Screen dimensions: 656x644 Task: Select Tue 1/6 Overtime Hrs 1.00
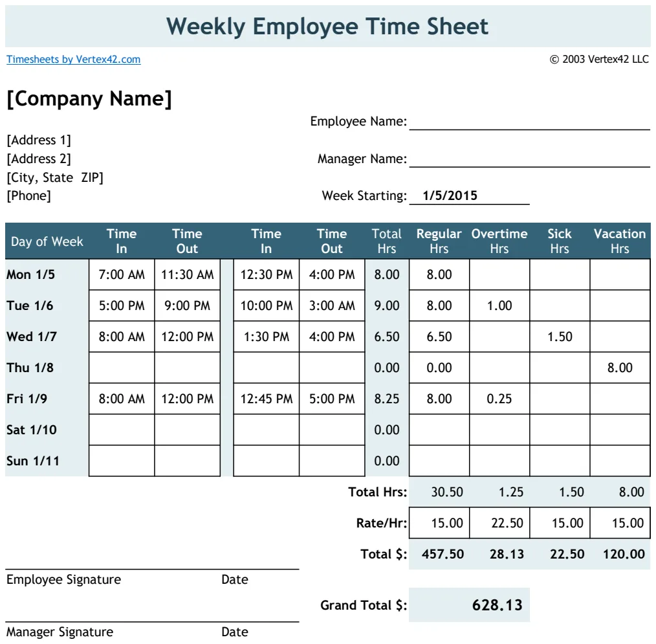[x=499, y=305]
